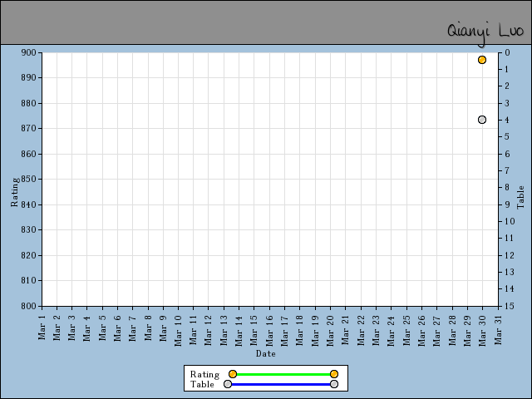Click the Mar 15 date label
The width and height of the screenshot is (532, 399).
(254, 331)
